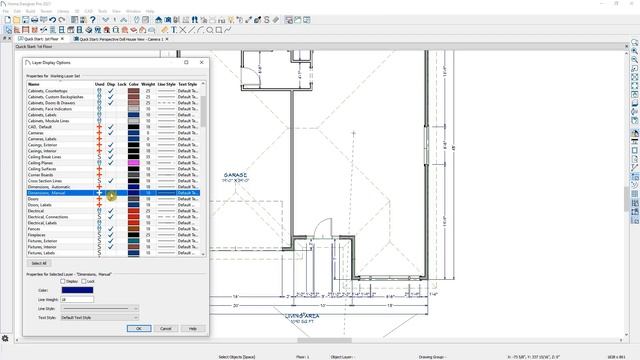Viewport: 640px width, 360px height.
Task: Toggle Disp check for Electrical layer
Action: 111,211
